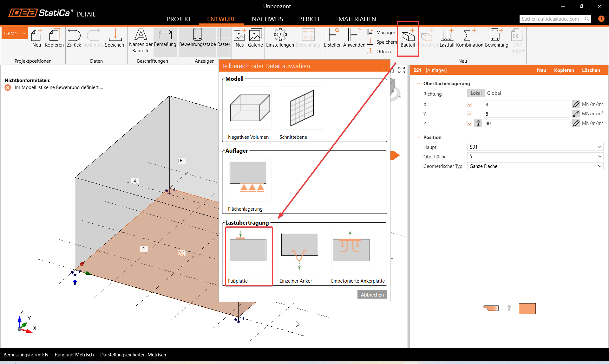
Task: Select the Schnittebene cutting plane icon
Action: (301, 108)
